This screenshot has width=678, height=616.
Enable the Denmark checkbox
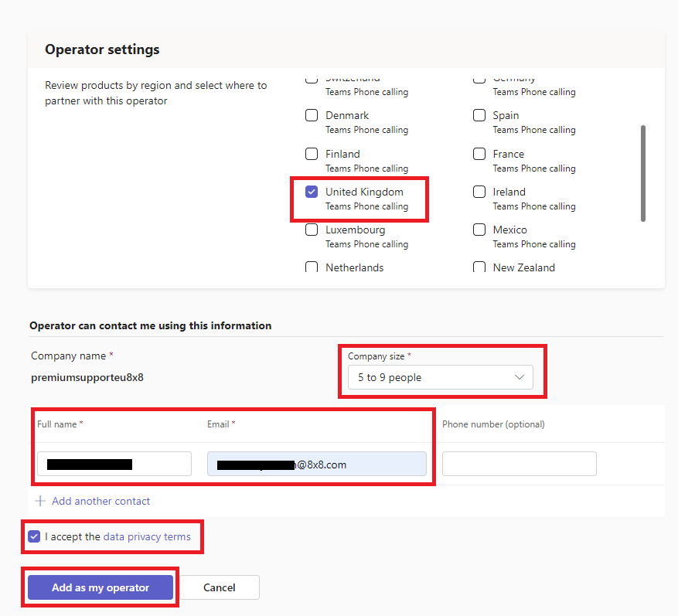312,115
